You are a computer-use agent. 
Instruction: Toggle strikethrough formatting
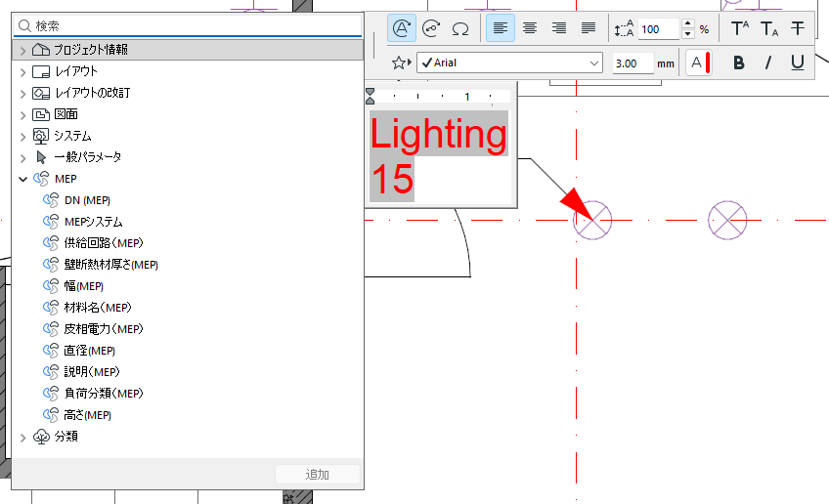(798, 28)
